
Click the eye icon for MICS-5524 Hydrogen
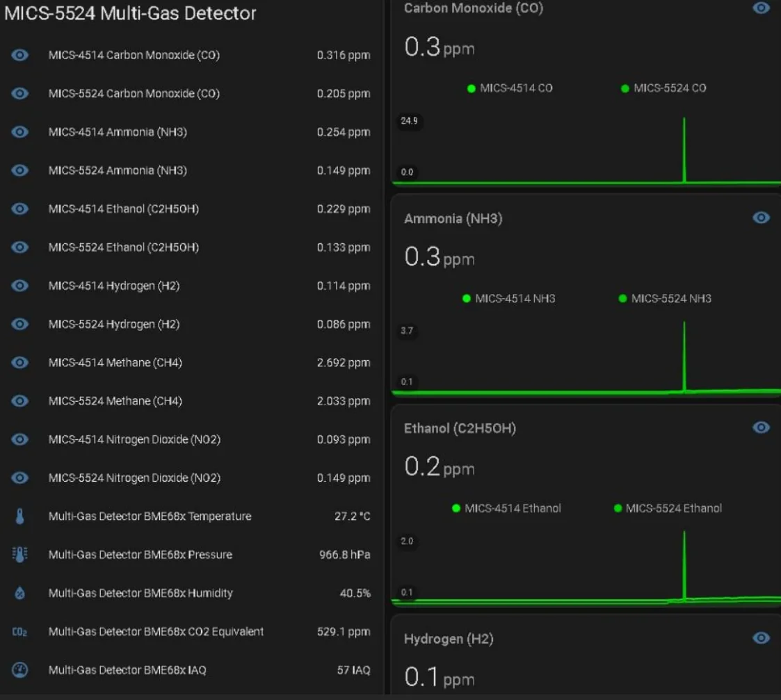point(20,324)
